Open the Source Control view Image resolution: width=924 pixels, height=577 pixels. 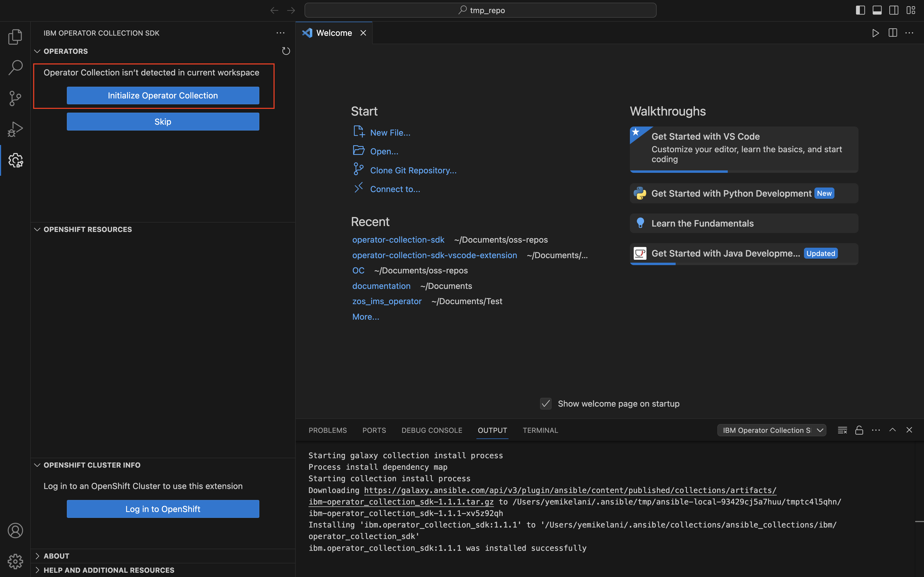point(15,98)
